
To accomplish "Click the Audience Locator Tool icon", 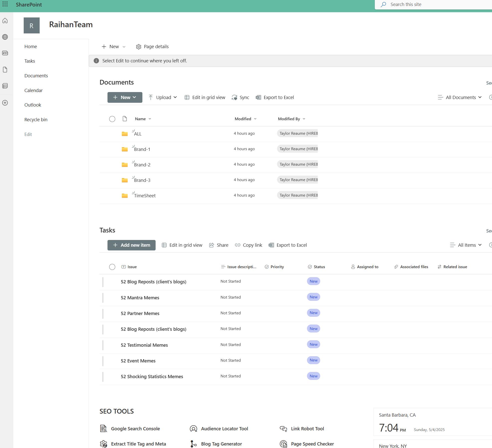I will tap(194, 429).
